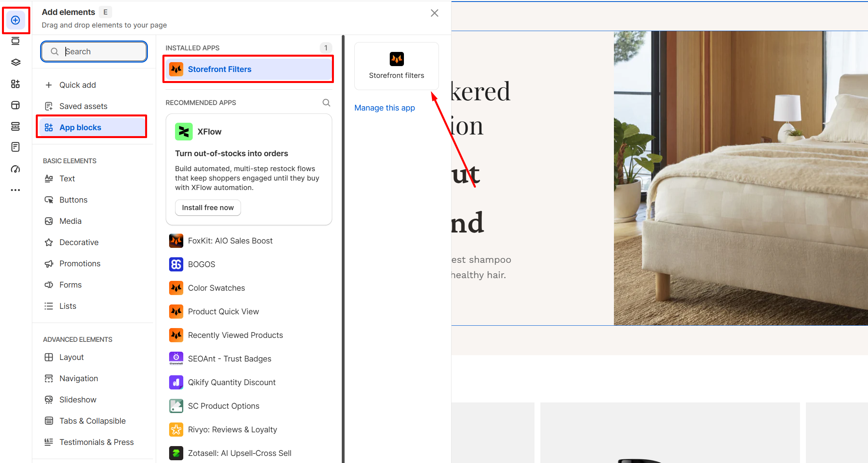The width and height of the screenshot is (868, 463).
Task: Click Install free now button
Action: 208,208
